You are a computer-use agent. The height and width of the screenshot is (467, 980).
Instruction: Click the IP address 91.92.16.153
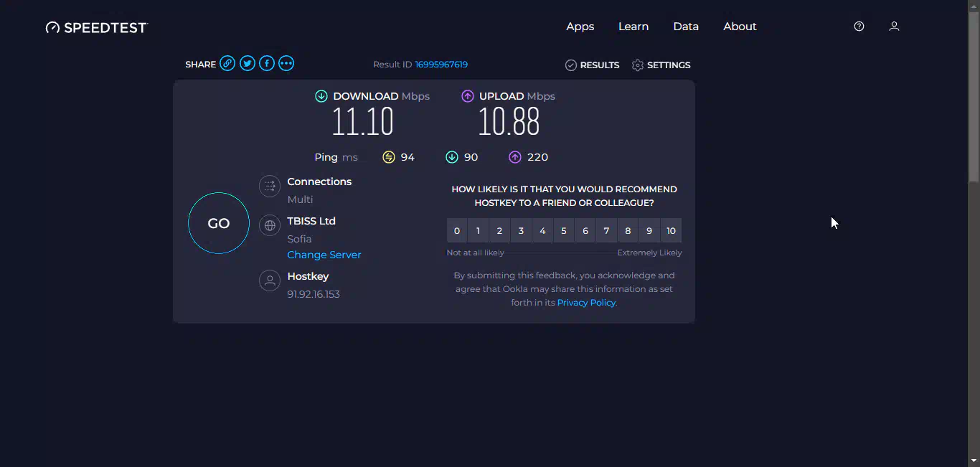[314, 294]
